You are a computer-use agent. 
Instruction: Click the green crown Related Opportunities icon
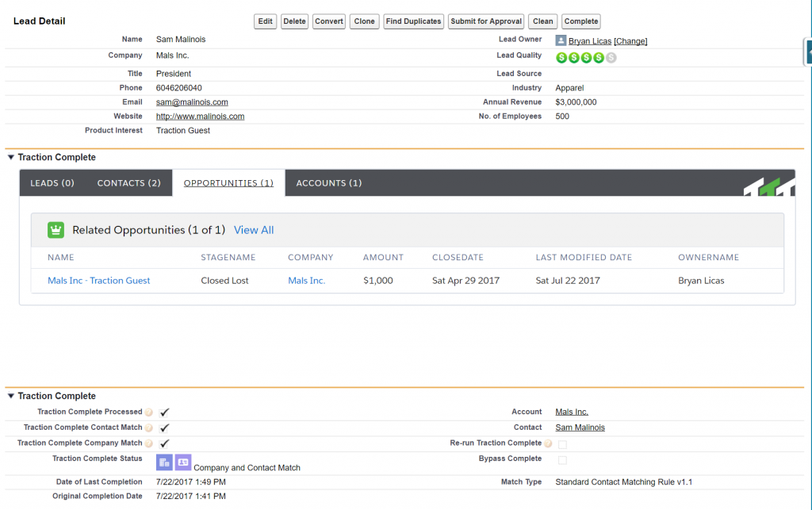point(56,230)
